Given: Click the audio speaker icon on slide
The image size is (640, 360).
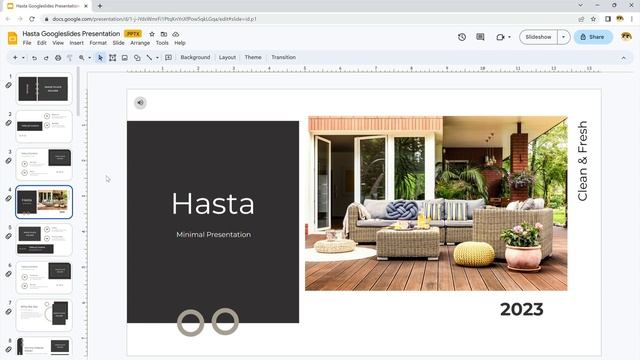Looking at the screenshot, I should (140, 102).
